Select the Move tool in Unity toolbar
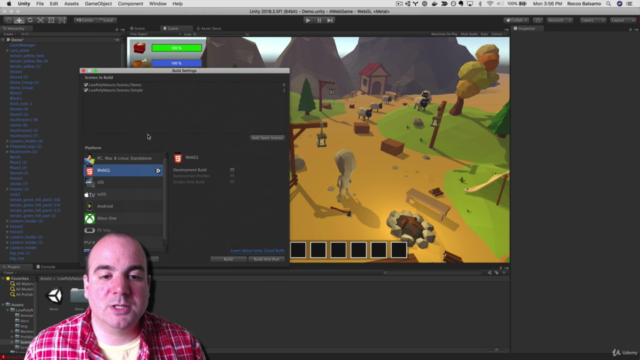The height and width of the screenshot is (360, 640). click(19, 20)
